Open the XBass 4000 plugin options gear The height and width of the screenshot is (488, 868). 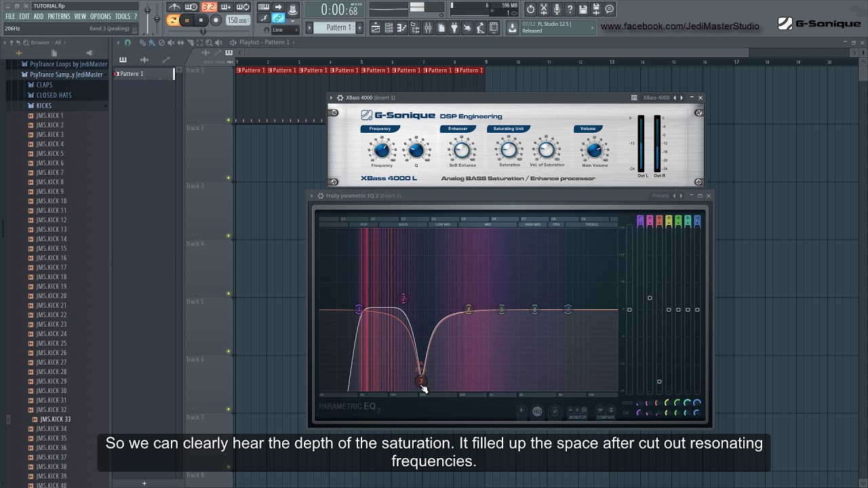pyautogui.click(x=340, y=98)
